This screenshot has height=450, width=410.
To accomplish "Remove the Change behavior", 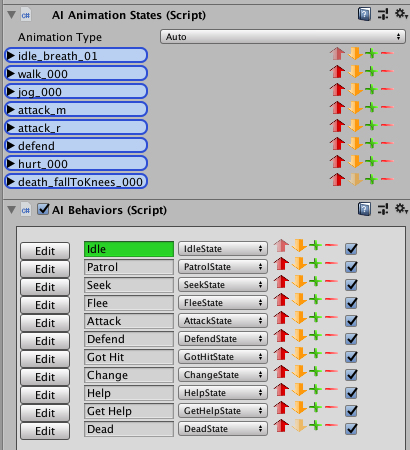I will click(331, 372).
